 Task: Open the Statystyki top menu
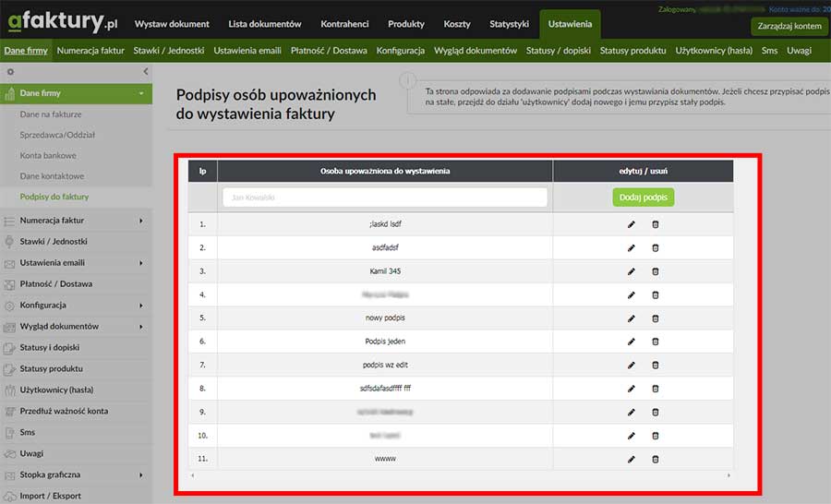510,24
